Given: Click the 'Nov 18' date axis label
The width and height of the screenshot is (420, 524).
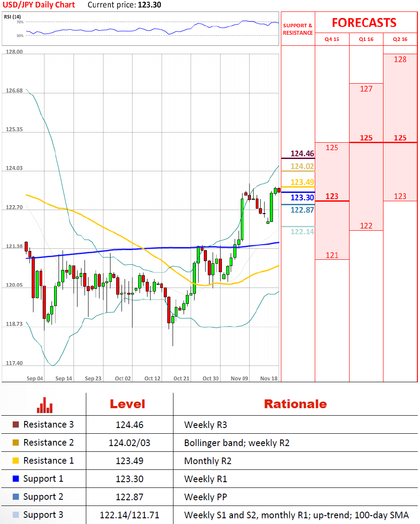Looking at the screenshot, I should 269,378.
